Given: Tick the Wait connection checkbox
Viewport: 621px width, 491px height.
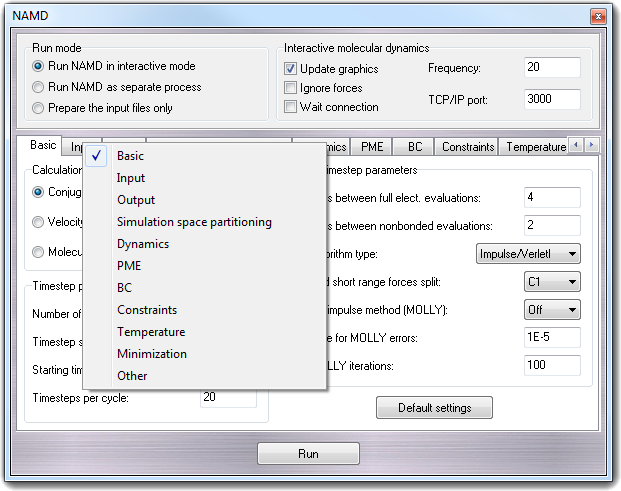Looking at the screenshot, I should [291, 107].
